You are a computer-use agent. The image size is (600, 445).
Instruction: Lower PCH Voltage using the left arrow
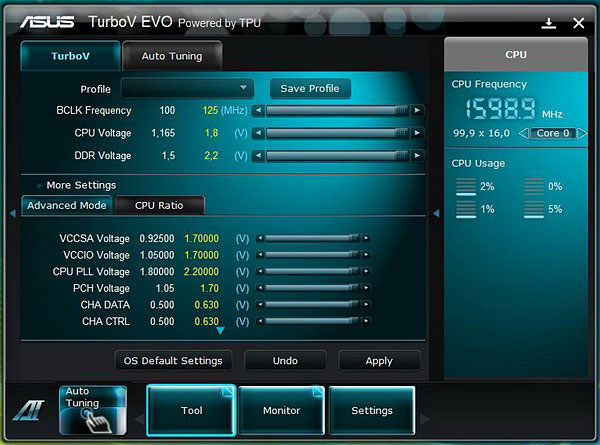click(260, 288)
